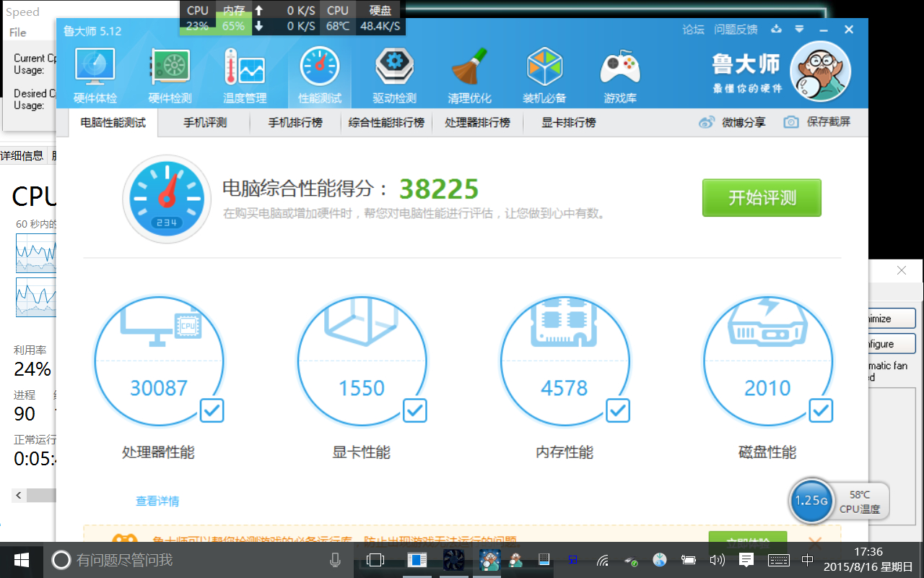Open the 综合性能排行榜 tab

(x=386, y=123)
